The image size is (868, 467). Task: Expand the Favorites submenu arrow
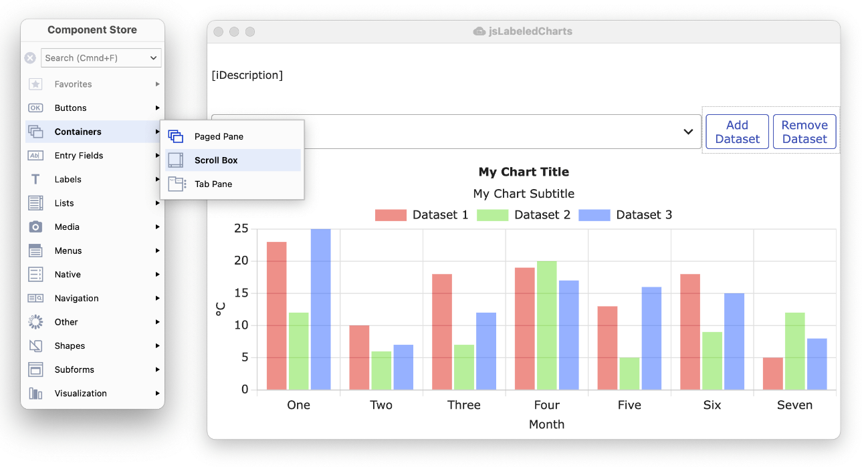point(158,84)
